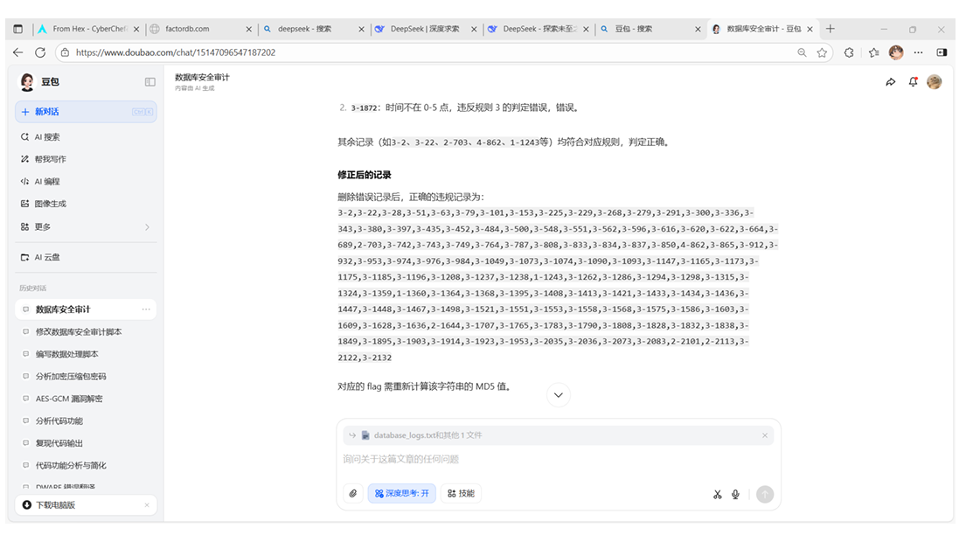
Task: Switch to the factordb.com tab
Action: coord(201,29)
